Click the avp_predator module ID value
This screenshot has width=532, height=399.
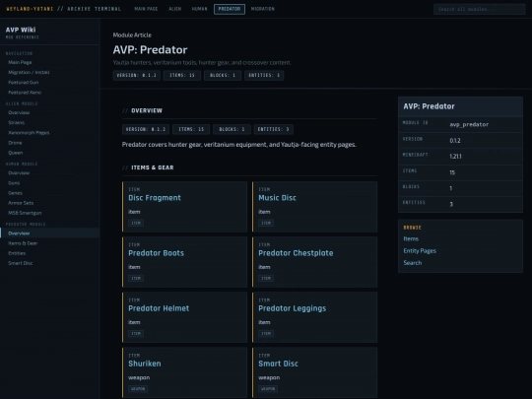[x=469, y=124]
